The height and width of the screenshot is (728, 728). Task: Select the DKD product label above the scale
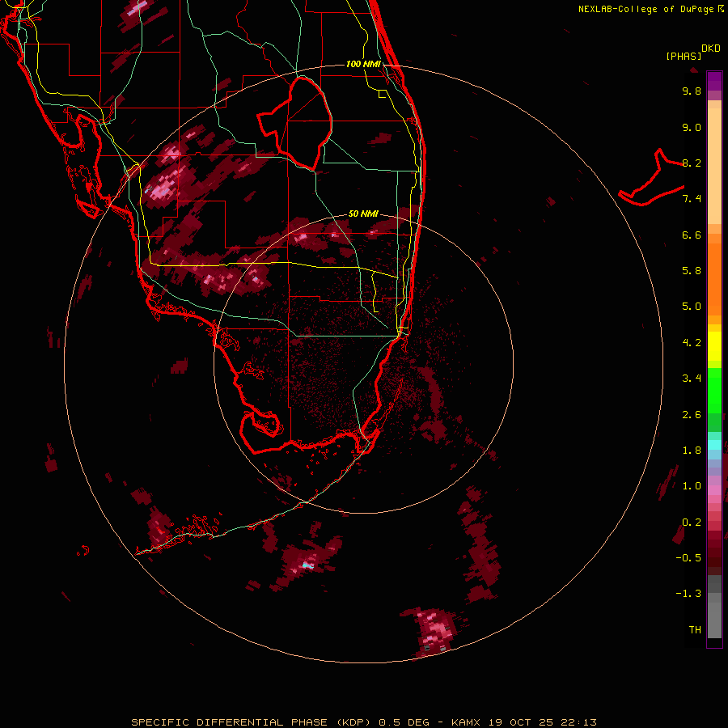711,49
